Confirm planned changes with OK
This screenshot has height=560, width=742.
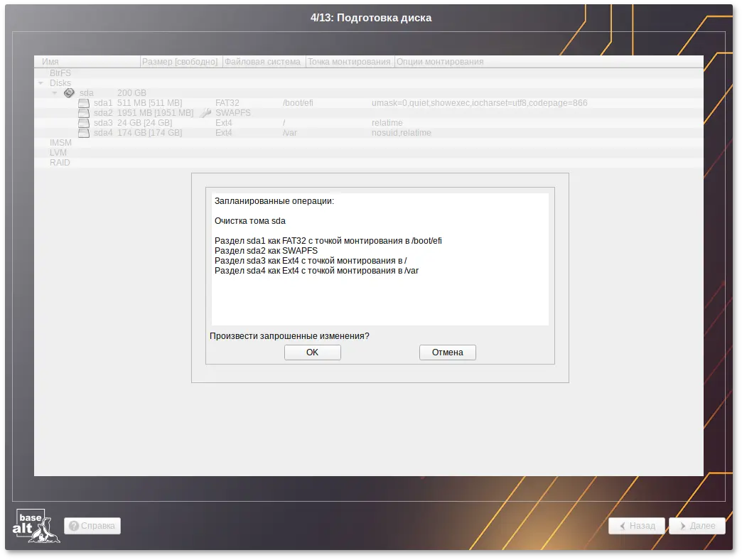click(312, 352)
